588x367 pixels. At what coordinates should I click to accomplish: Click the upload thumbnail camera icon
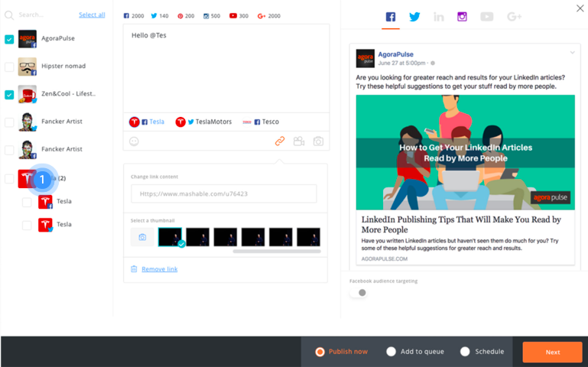pos(142,237)
